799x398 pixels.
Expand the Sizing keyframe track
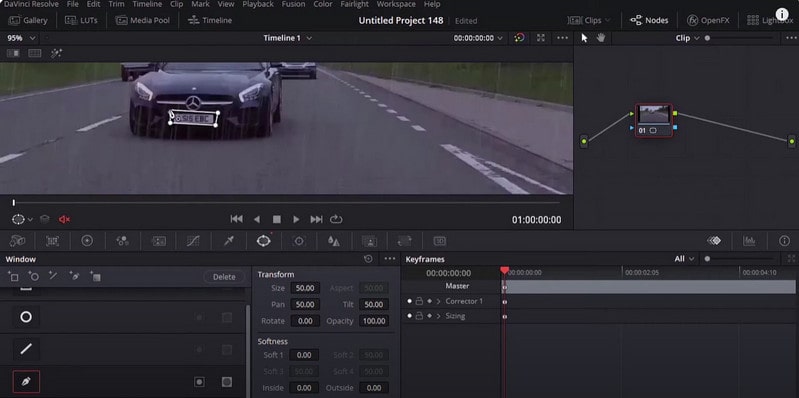(x=438, y=316)
